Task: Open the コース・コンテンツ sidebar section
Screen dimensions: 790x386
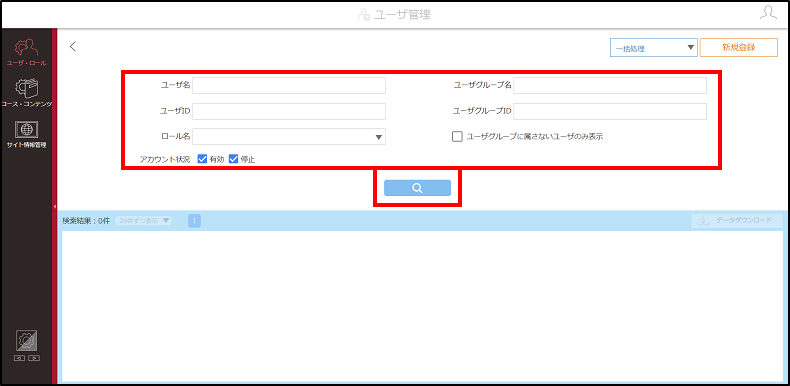Action: [x=26, y=94]
